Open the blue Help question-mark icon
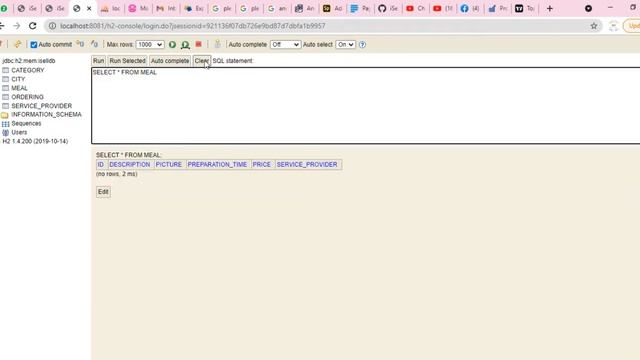The height and width of the screenshot is (360, 640). click(362, 44)
